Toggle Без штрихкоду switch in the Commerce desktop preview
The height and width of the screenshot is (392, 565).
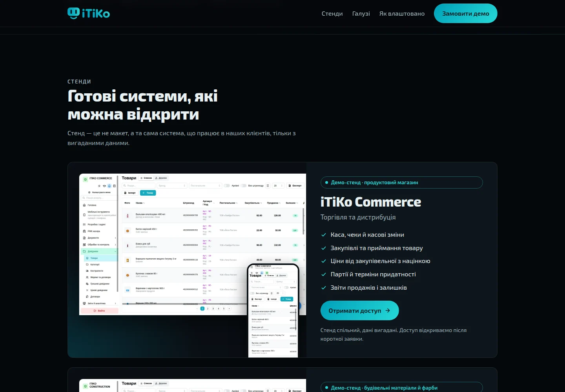(244, 186)
